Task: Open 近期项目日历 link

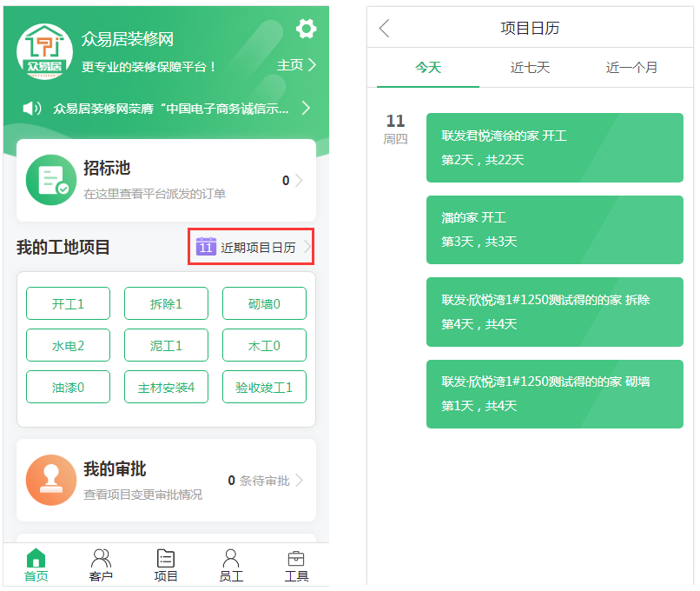Action: point(251,248)
